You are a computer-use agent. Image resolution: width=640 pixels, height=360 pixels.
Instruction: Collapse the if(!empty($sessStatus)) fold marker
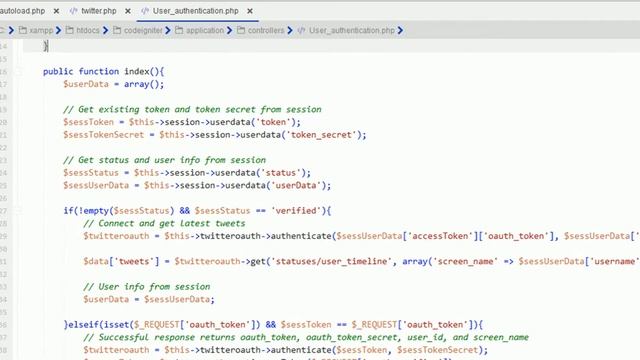pyautogui.click(x=18, y=211)
